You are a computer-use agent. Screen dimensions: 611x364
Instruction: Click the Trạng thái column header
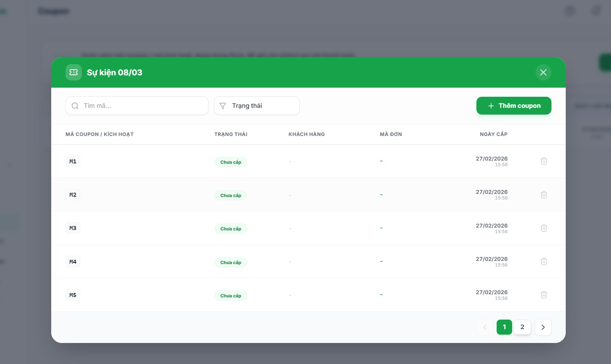pos(231,134)
